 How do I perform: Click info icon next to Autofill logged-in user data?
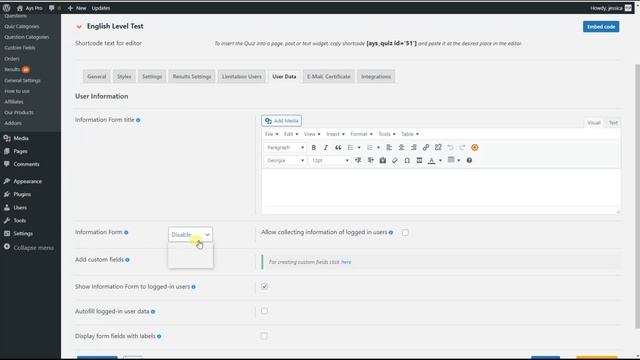point(153,312)
